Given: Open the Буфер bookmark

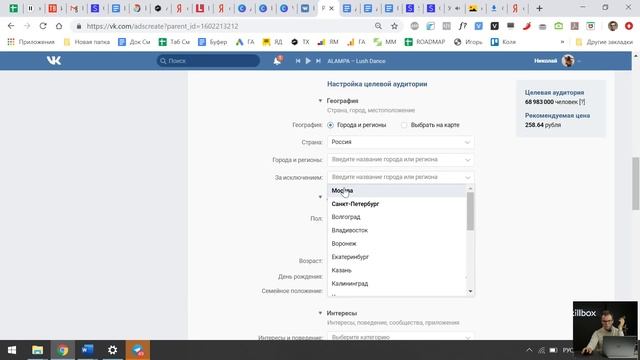Looking at the screenshot, I should pyautogui.click(x=213, y=42).
